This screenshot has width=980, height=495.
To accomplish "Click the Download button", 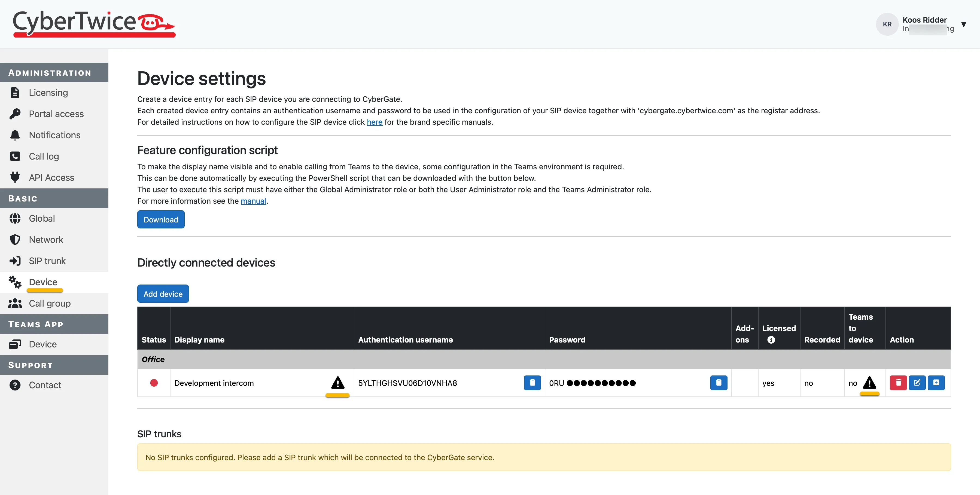I will 160,219.
